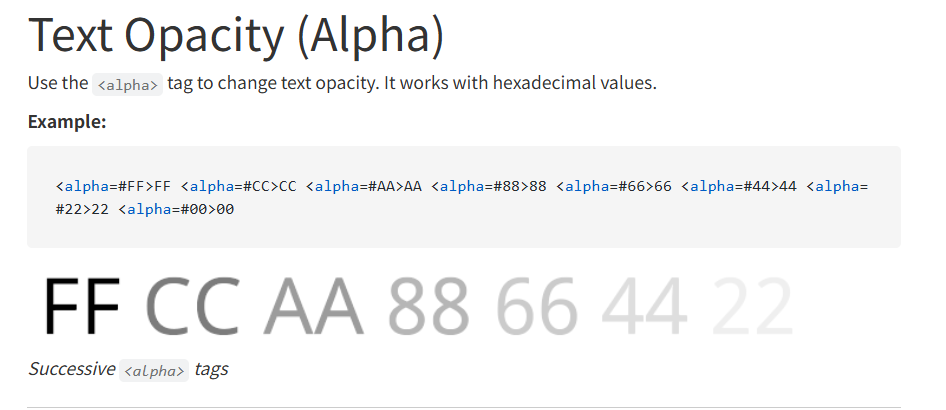Click the <alpha> code in the italic caption
The width and height of the screenshot is (946, 410).
pyautogui.click(x=155, y=371)
